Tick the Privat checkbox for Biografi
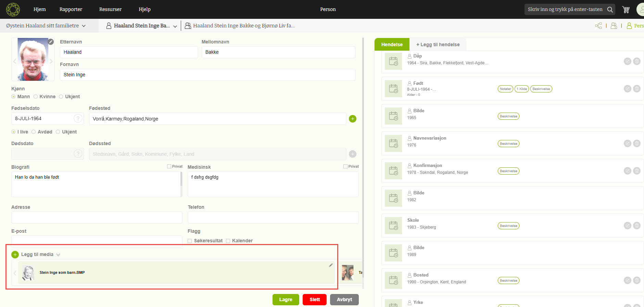This screenshot has width=644, height=307. pyautogui.click(x=169, y=166)
